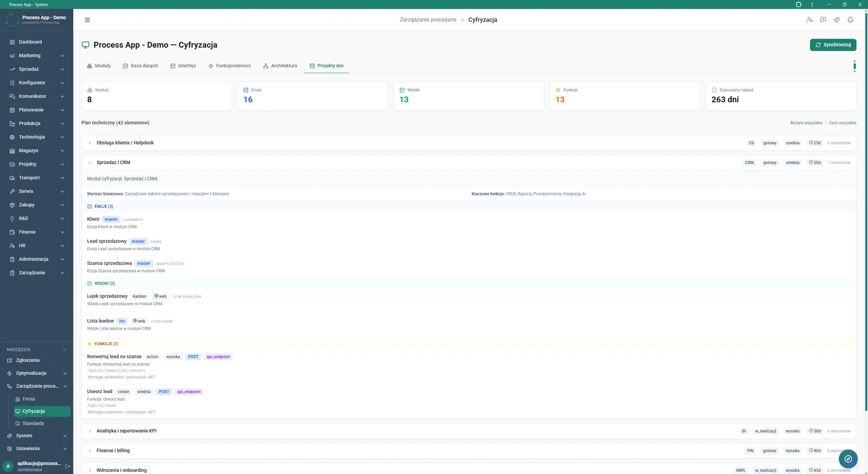Collapse the Zarządzanie procesami submenu
The width and height of the screenshot is (868, 474).
pyautogui.click(x=65, y=386)
